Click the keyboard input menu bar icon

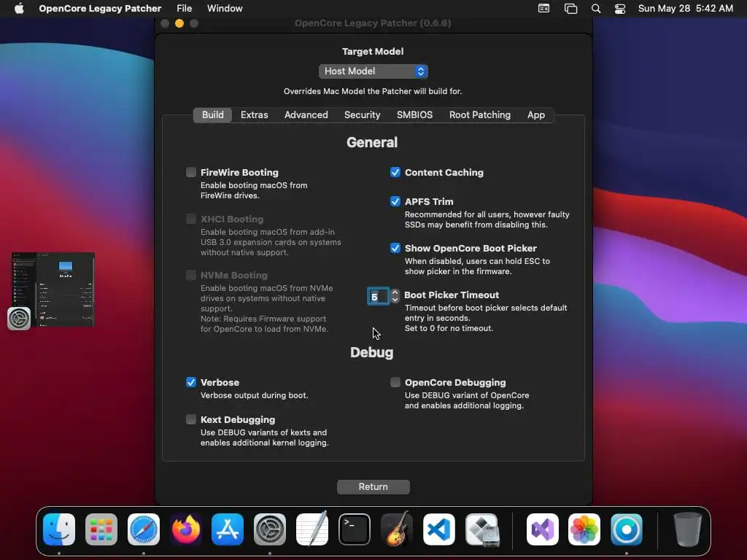pyautogui.click(x=543, y=9)
